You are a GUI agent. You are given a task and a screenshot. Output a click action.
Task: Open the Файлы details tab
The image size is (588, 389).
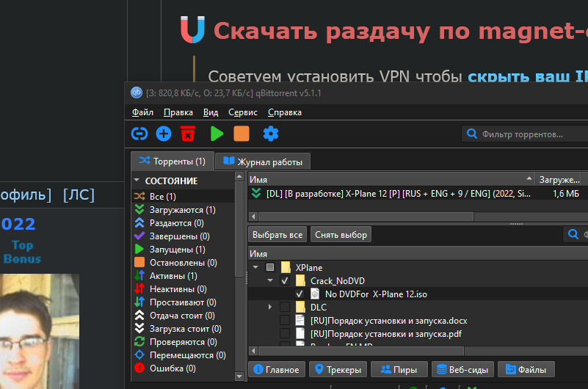point(526,369)
